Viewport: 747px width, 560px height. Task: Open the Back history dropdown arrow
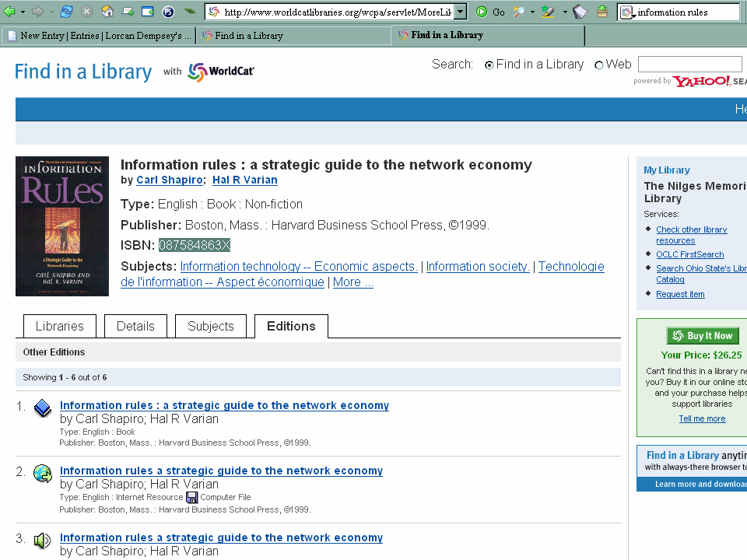23,12
